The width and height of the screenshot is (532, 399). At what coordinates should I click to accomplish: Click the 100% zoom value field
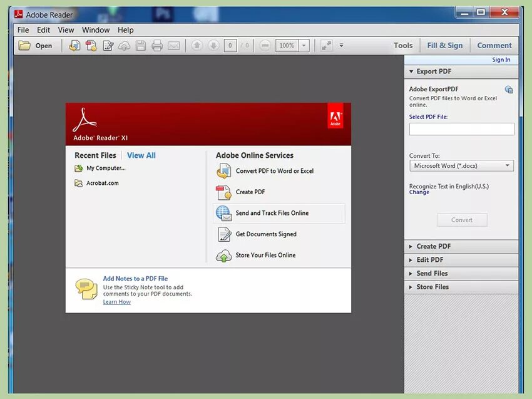(x=287, y=46)
